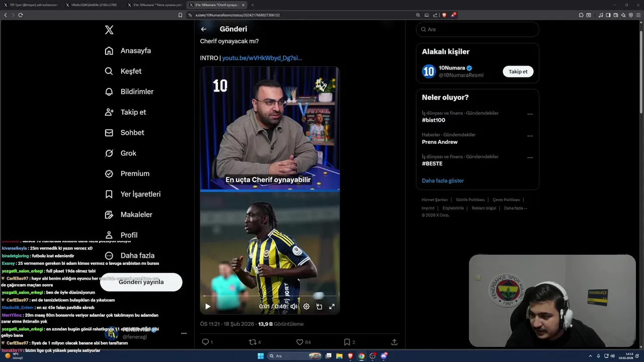
Task: Open Çerez Politikası footer link
Action: (x=507, y=200)
